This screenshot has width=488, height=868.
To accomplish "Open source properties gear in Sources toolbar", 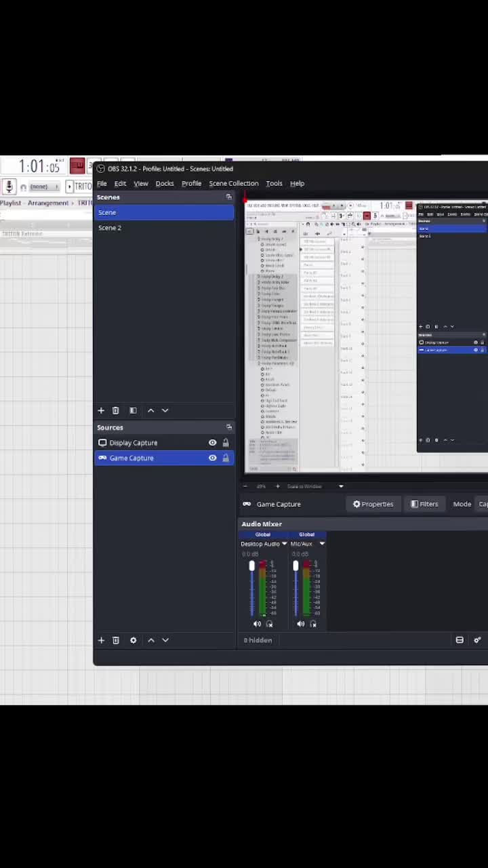I will [133, 640].
